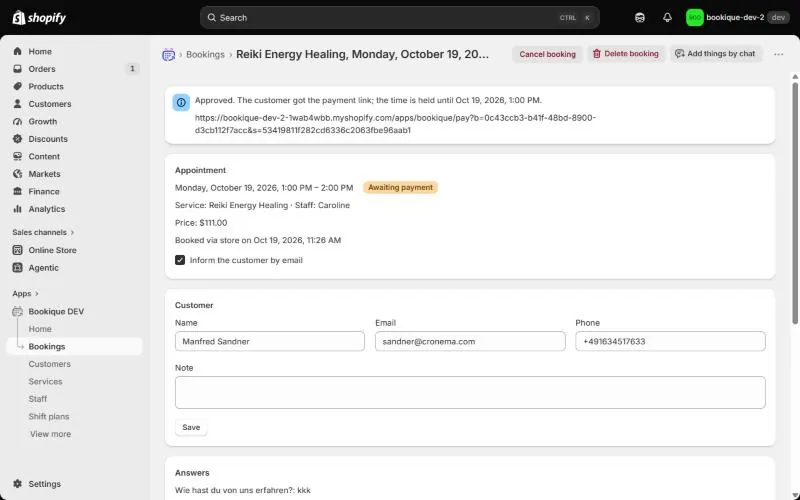Expand the Apps section
Viewport: 800px width, 500px height.
[x=26, y=293]
